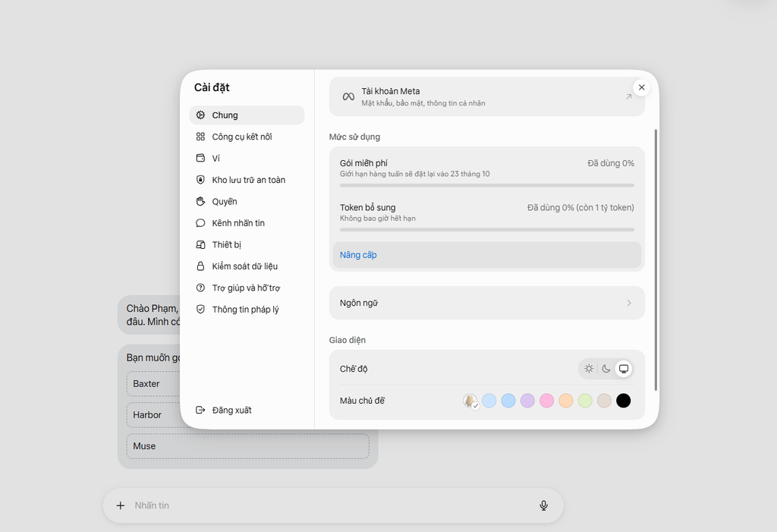Image resolution: width=777 pixels, height=532 pixels.
Task: Click the lock icon for Kiểm soát dữ liệu
Action: [200, 266]
